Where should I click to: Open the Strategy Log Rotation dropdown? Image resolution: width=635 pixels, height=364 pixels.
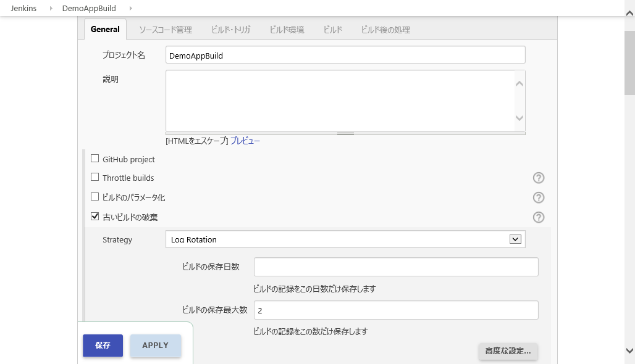tap(345, 239)
